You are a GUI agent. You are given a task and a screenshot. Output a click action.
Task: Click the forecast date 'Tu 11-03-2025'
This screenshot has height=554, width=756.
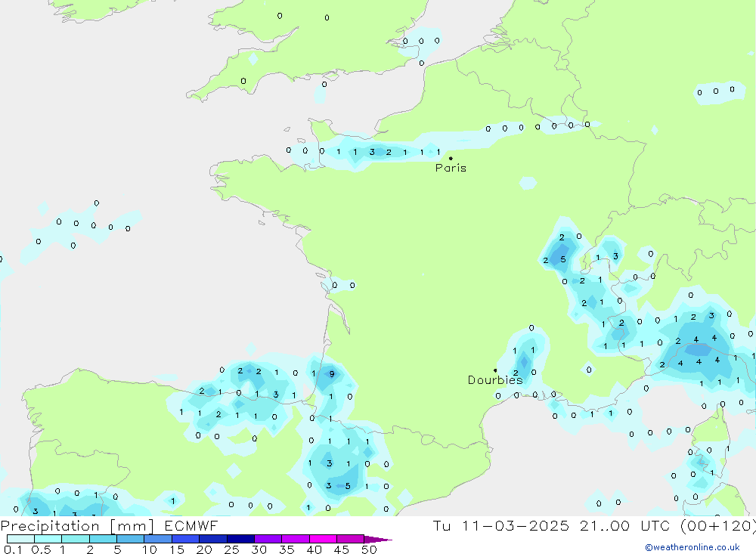click(x=500, y=526)
